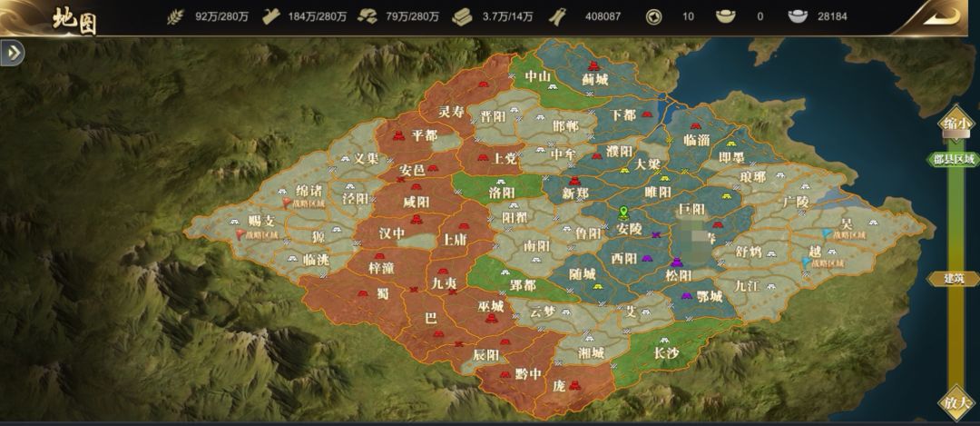980x426 pixels.
Task: Click the red flag near 绵诸
Action: click(288, 203)
